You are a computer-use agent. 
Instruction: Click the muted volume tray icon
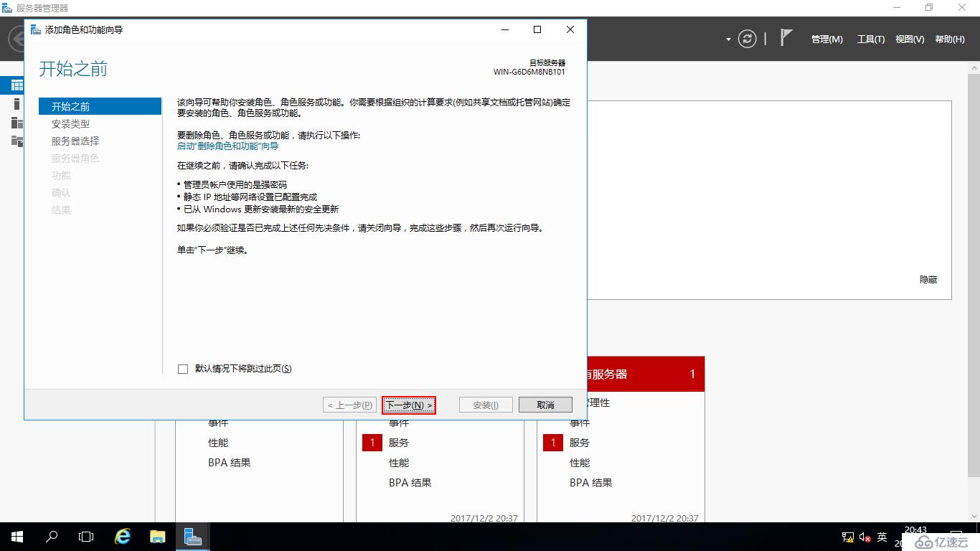pos(864,537)
